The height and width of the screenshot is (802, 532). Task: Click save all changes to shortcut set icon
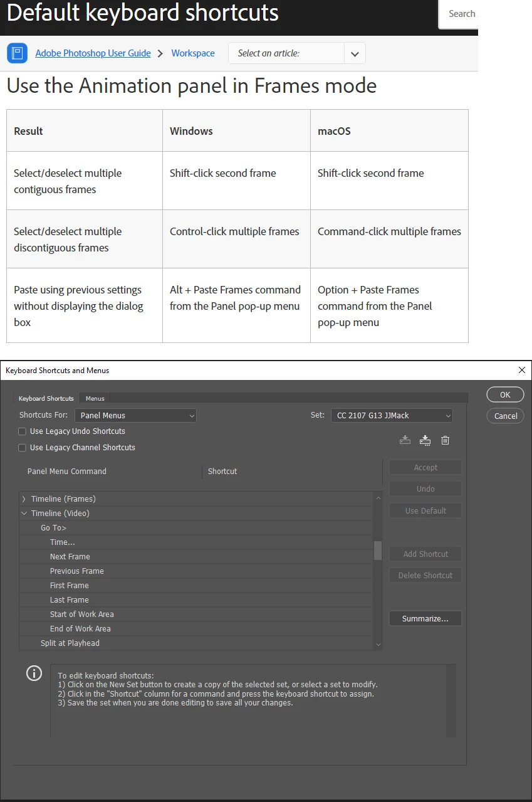[405, 440]
